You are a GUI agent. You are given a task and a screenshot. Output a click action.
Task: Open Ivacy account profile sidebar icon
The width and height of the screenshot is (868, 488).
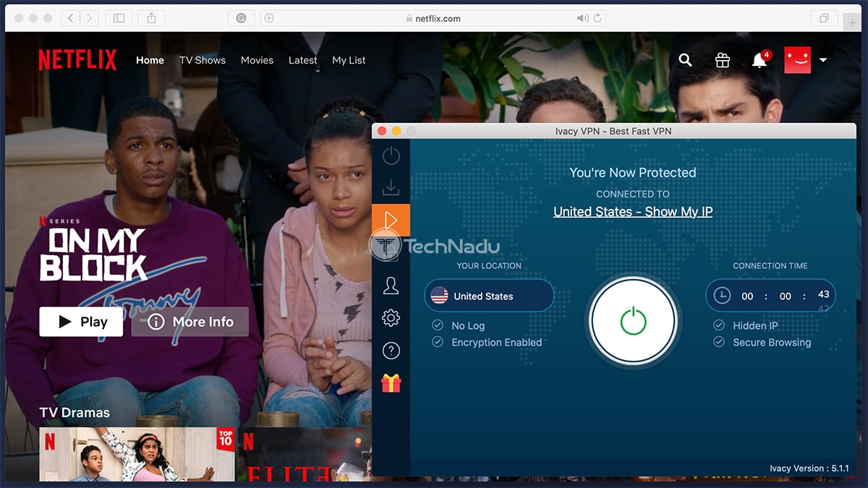[391, 286]
